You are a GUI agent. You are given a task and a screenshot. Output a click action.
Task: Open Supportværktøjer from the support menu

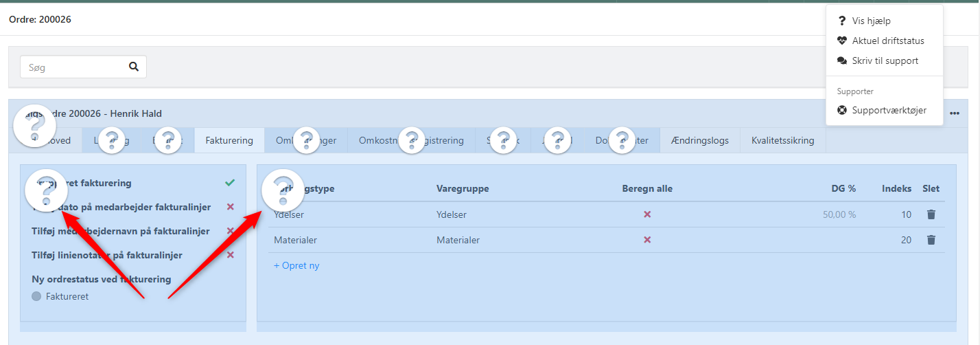pos(889,110)
